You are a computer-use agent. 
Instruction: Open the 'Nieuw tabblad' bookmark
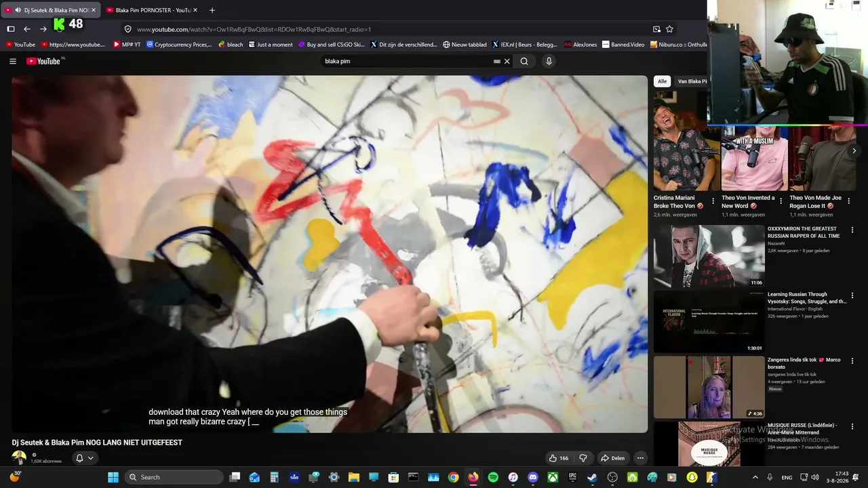pos(465,45)
